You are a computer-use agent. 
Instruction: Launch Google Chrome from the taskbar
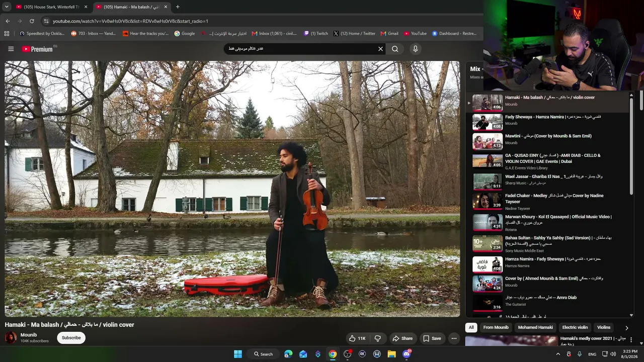coord(333,354)
